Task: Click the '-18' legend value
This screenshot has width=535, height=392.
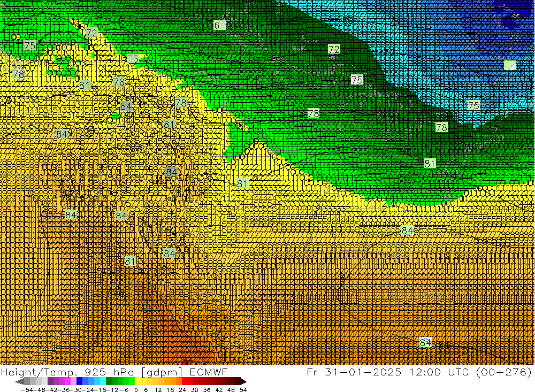Action: coord(100,390)
